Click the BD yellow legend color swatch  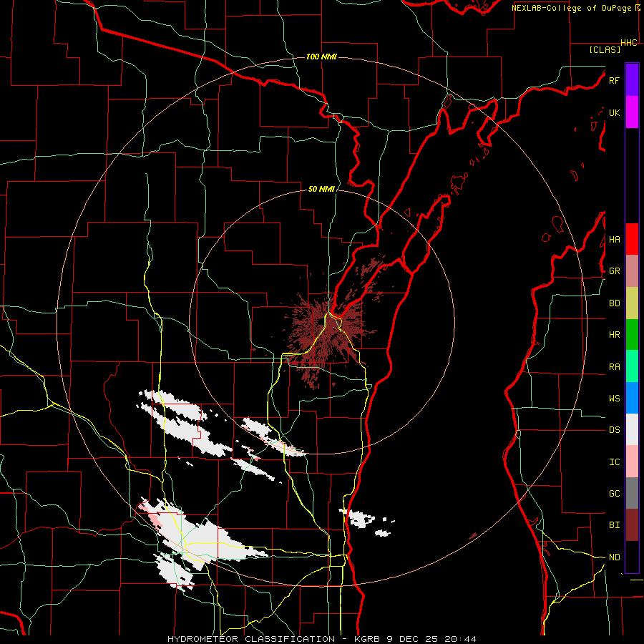tap(632, 303)
